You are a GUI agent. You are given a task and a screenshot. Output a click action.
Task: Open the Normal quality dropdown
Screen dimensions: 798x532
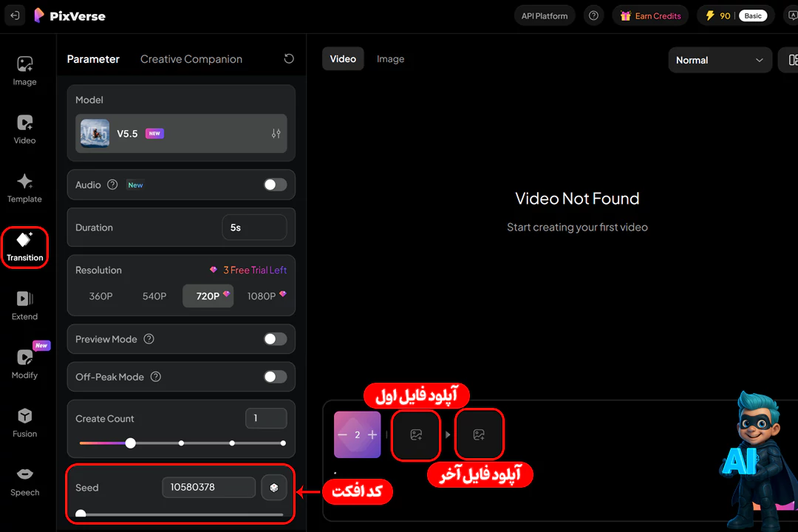coord(720,60)
